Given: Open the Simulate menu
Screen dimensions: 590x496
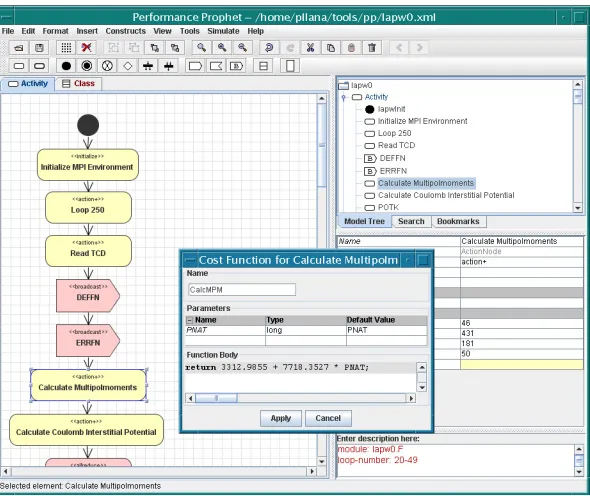Looking at the screenshot, I should pos(223,31).
